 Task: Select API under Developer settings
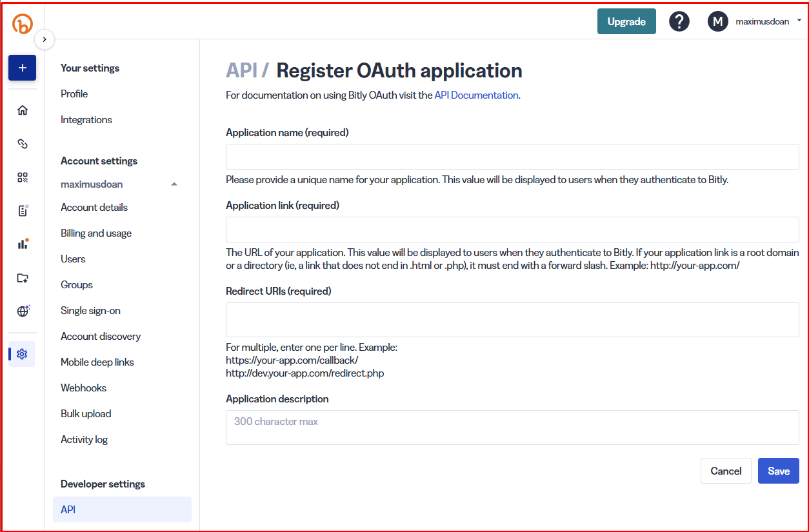[122, 509]
